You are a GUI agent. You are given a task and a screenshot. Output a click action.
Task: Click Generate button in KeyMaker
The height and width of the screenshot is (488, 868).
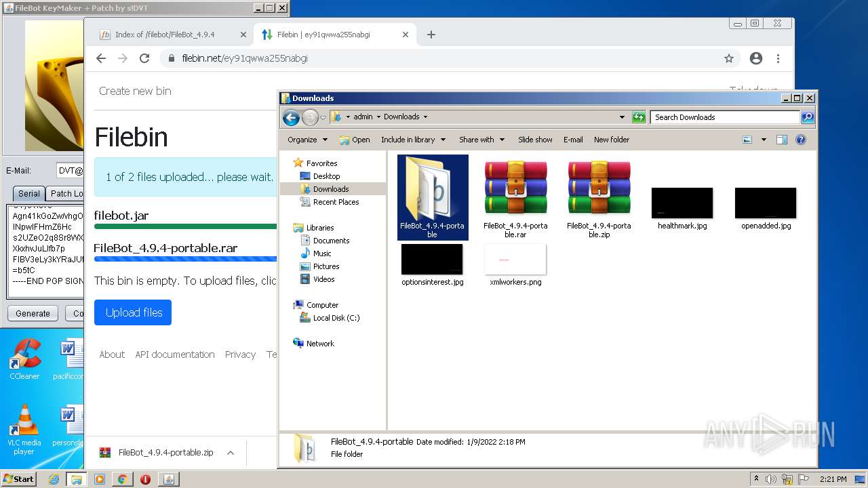pos(33,313)
